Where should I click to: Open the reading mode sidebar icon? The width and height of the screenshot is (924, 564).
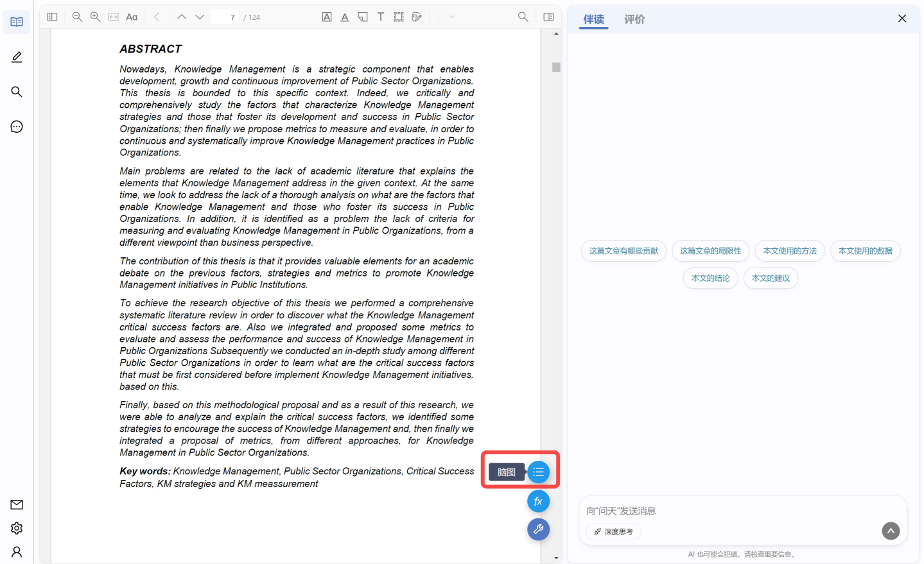pyautogui.click(x=17, y=22)
